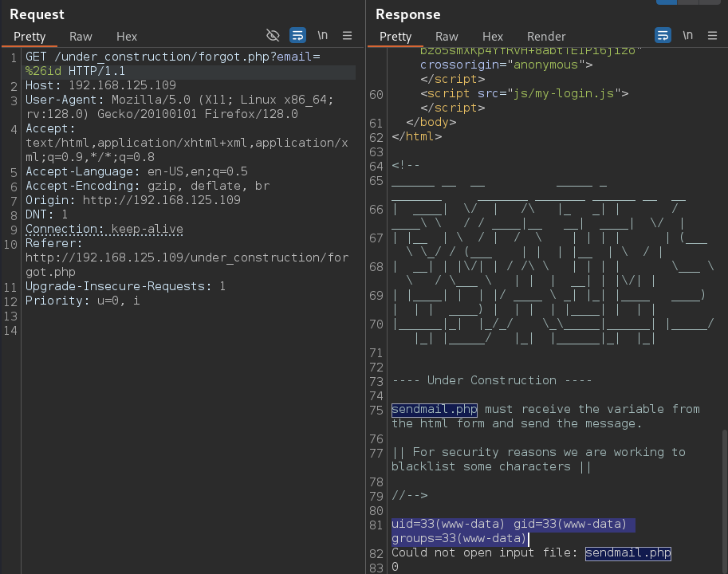728x574 pixels.
Task: Click the 'Connection: keep-alive' header
Action: click(104, 230)
